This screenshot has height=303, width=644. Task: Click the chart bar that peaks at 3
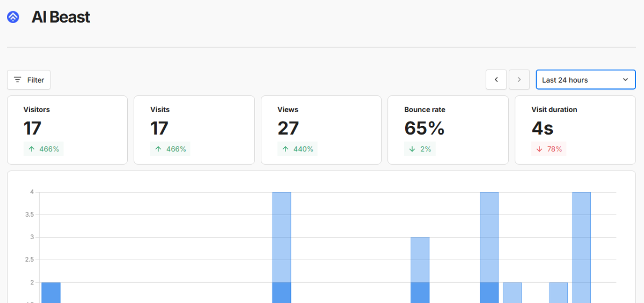pos(420,268)
